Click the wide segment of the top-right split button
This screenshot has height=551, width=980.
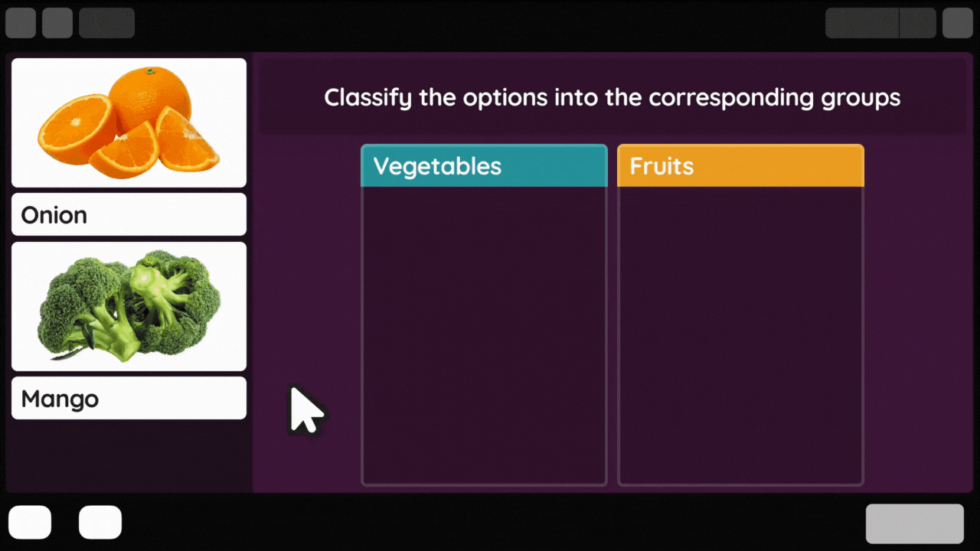click(x=862, y=23)
